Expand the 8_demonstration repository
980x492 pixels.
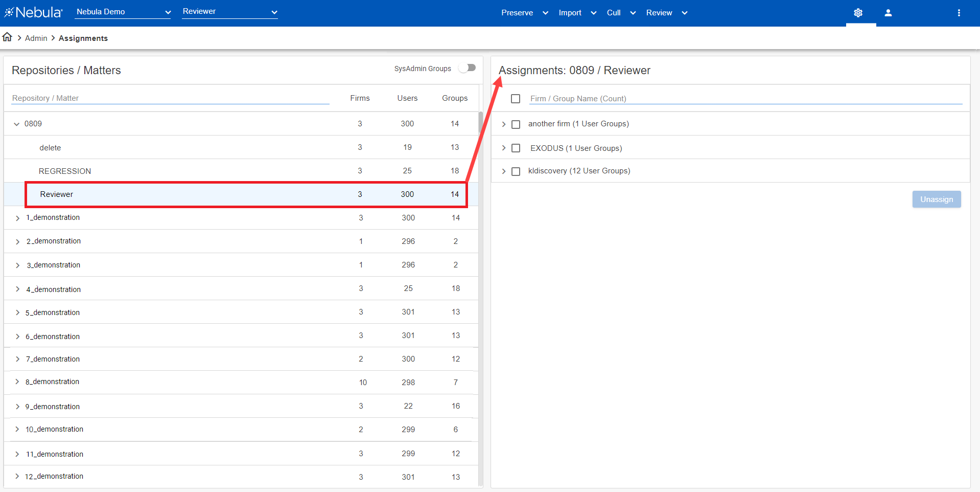click(17, 382)
